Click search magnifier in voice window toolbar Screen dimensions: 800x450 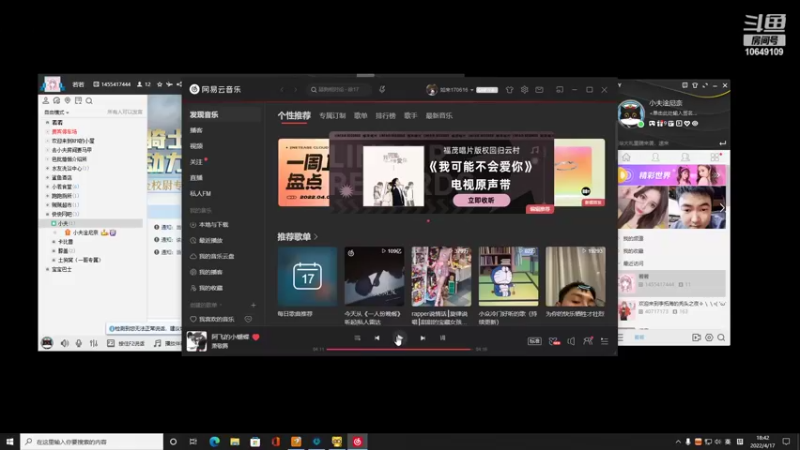89,101
